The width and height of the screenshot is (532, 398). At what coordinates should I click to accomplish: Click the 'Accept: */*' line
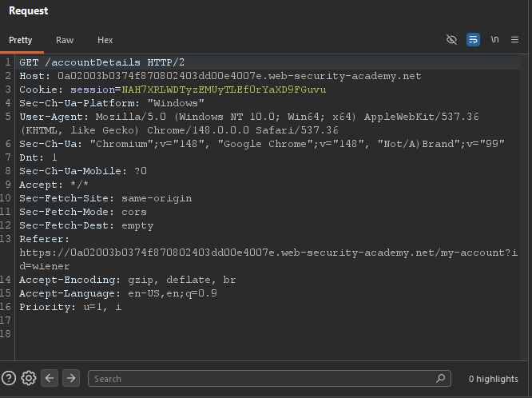click(54, 185)
